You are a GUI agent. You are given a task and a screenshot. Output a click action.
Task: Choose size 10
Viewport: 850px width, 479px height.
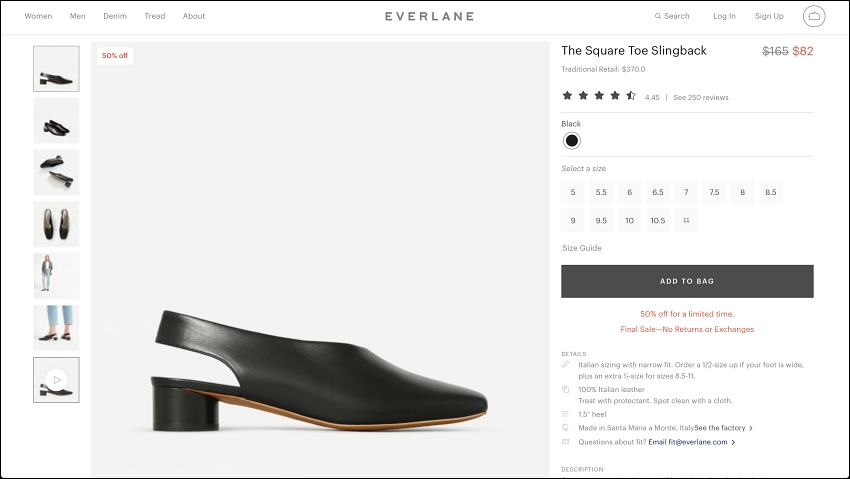click(629, 221)
